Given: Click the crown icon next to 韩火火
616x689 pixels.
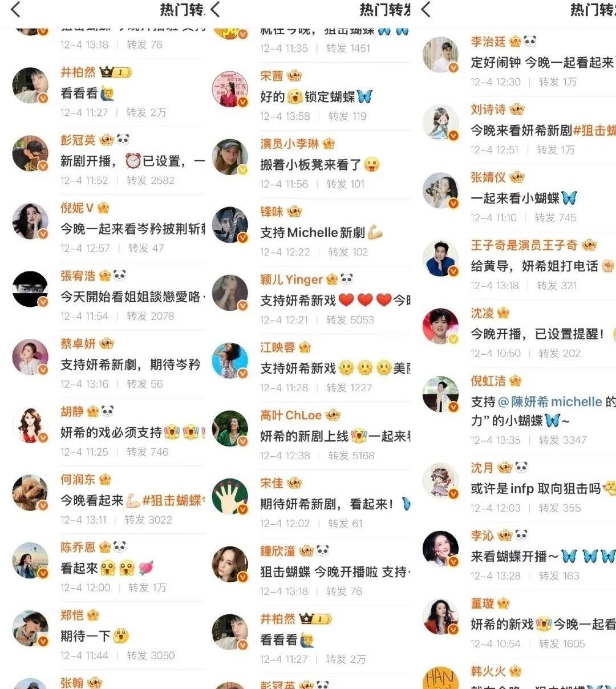Looking at the screenshot, I should [515, 671].
